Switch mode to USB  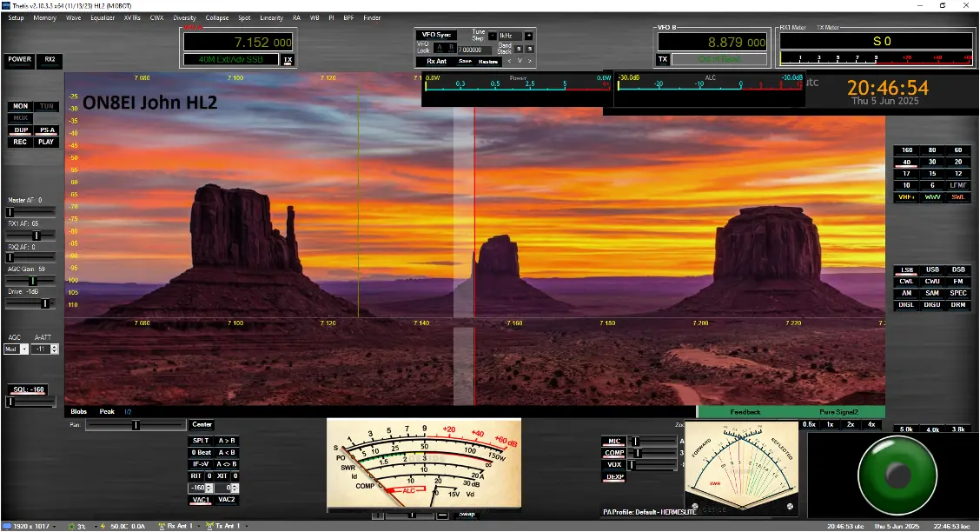click(932, 269)
